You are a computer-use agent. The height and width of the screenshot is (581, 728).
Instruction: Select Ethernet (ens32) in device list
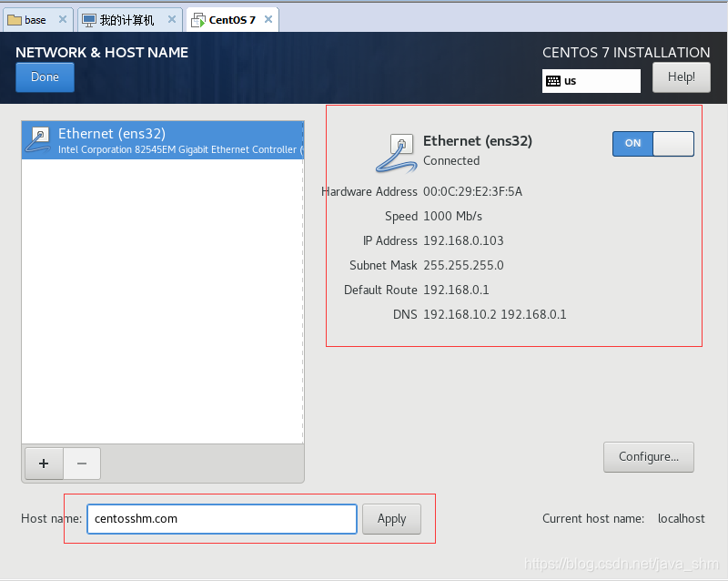click(163, 140)
